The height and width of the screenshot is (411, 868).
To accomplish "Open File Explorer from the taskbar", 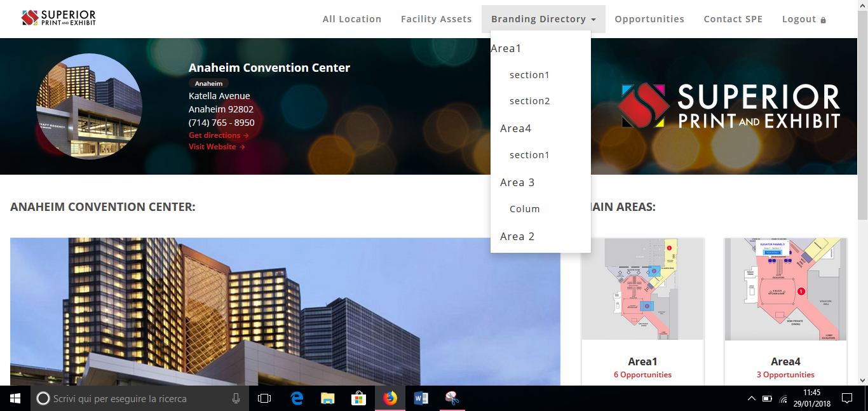I will click(327, 398).
